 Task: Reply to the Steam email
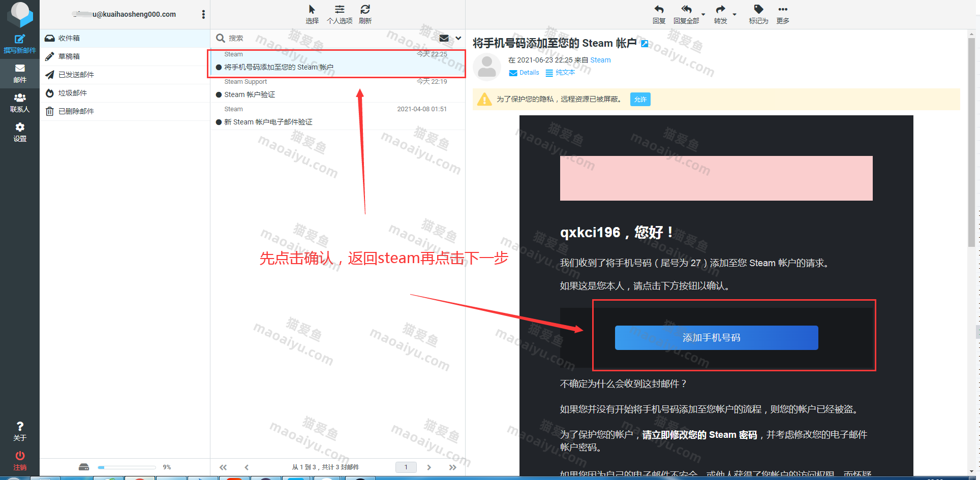[x=658, y=14]
